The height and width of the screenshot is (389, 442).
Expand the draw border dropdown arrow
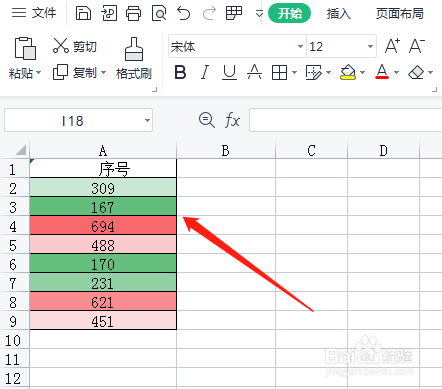point(328,72)
